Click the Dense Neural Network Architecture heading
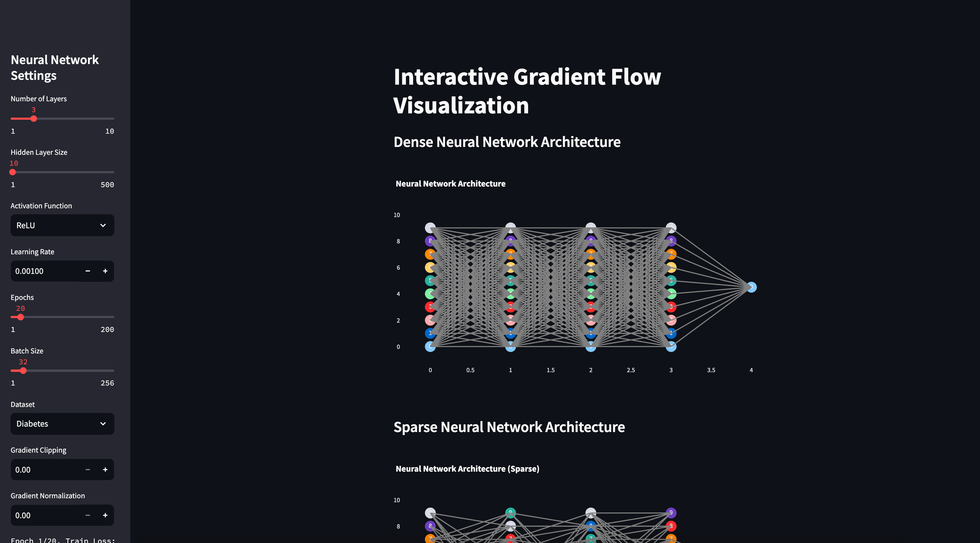The image size is (980, 543). 507,142
